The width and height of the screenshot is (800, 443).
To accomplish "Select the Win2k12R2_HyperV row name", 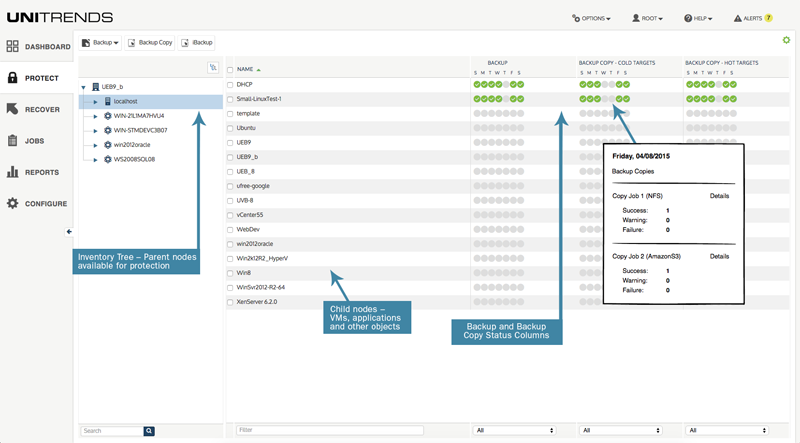I will [262, 259].
